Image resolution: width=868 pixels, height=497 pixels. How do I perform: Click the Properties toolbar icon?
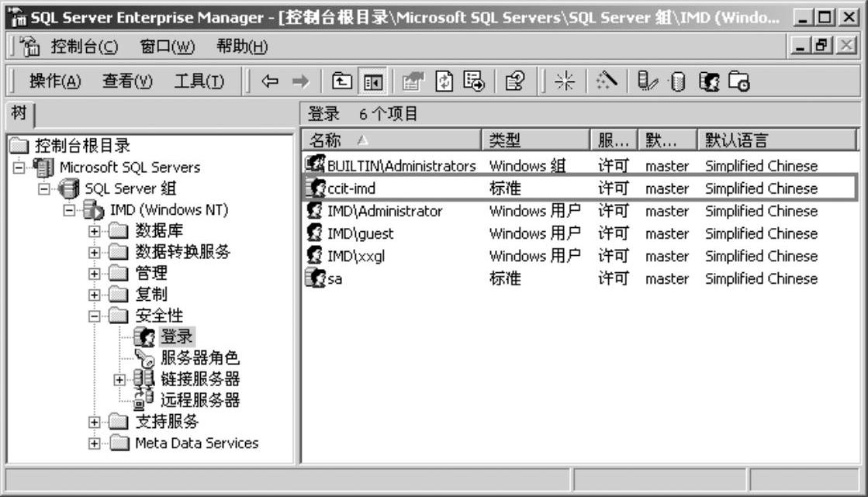point(413,82)
